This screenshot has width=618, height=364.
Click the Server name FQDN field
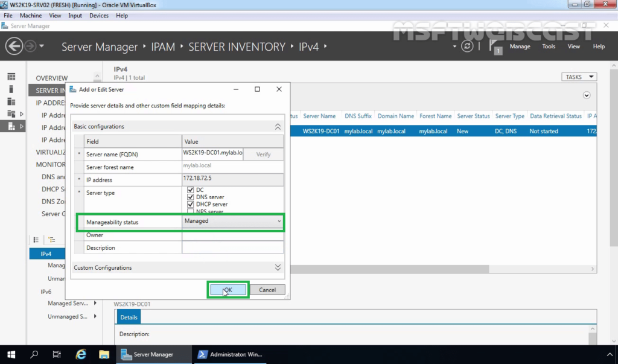point(213,153)
